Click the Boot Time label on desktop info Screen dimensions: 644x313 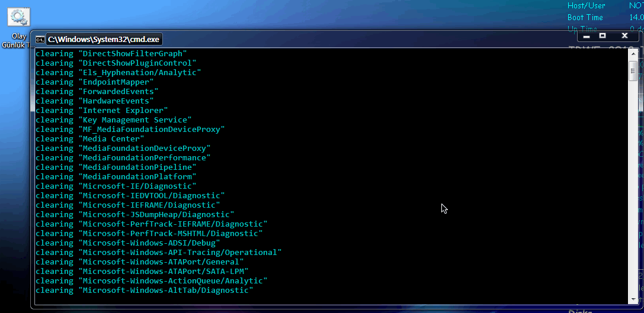click(x=585, y=18)
